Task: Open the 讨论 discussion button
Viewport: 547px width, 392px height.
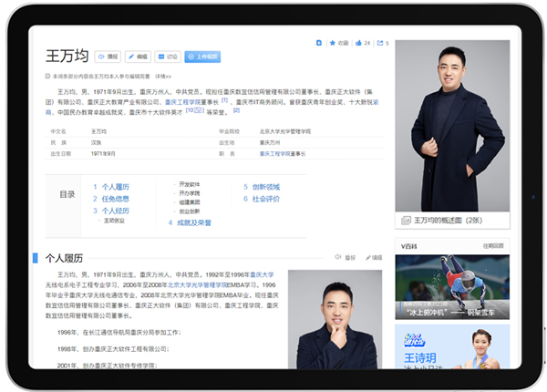Action: 168,57
